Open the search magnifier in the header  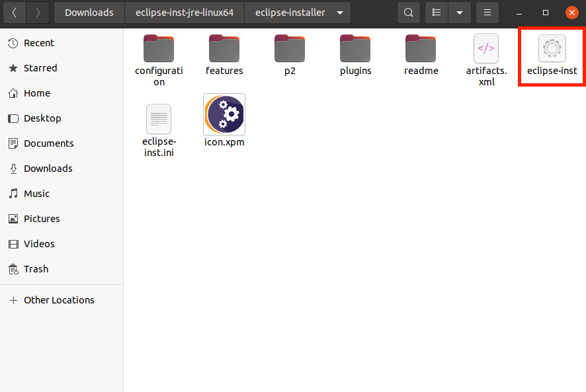[409, 13]
